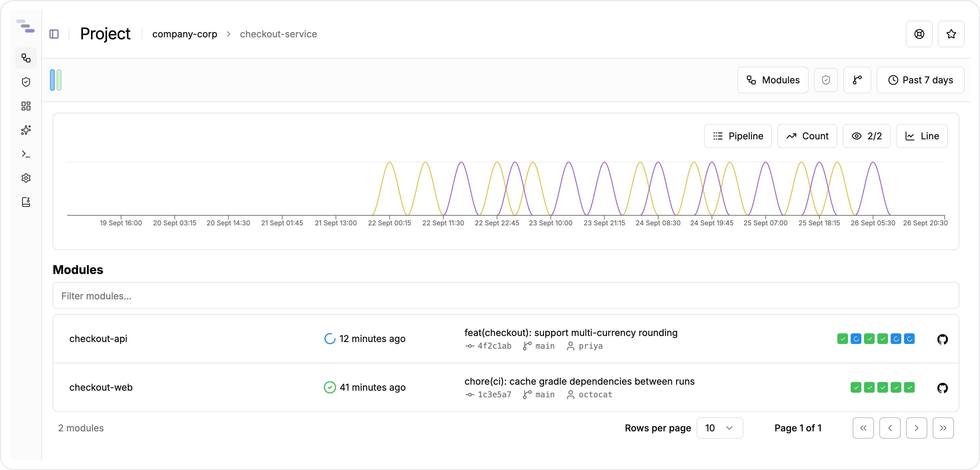Open the checkout-web module row
Viewport: 980px width, 470px height.
[505, 387]
